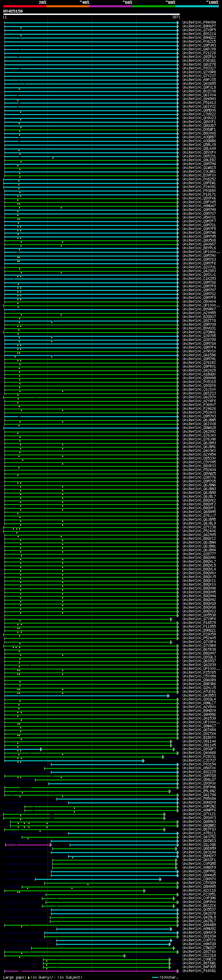This screenshot has height=980, width=222.
Task: Select the UniRef100_D0EWF1 label
Action: (x=199, y=129)
